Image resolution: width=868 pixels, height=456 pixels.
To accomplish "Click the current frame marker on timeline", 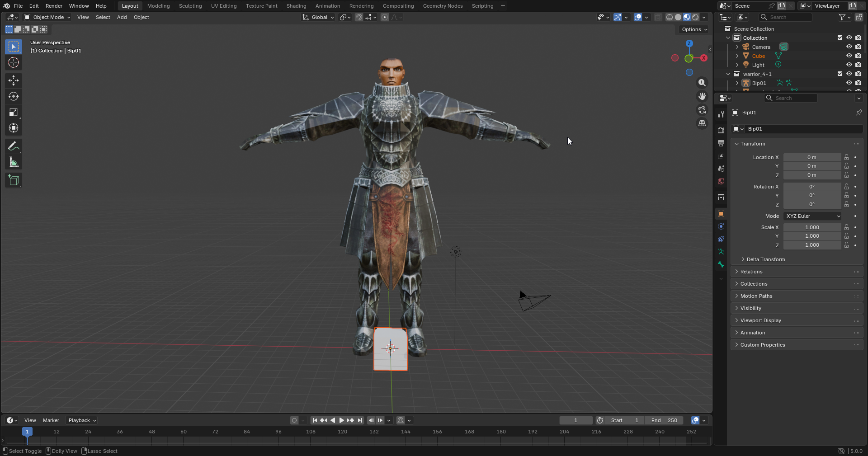I will coord(27,432).
